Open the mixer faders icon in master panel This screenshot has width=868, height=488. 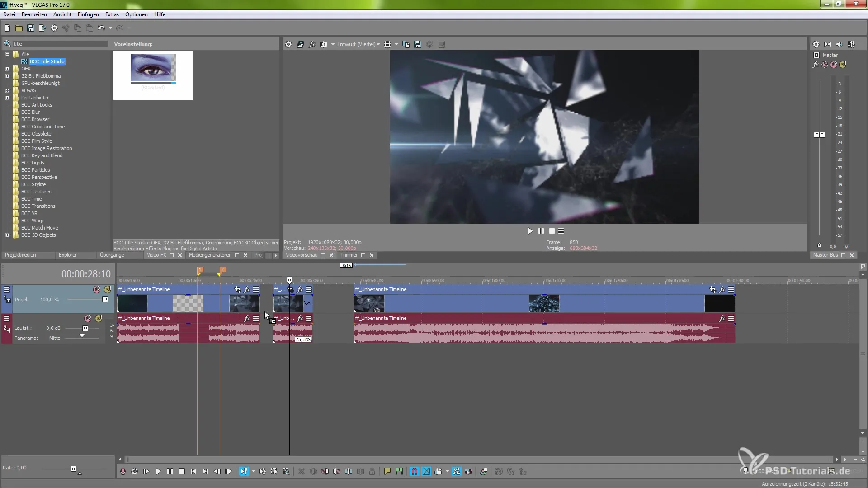(852, 44)
